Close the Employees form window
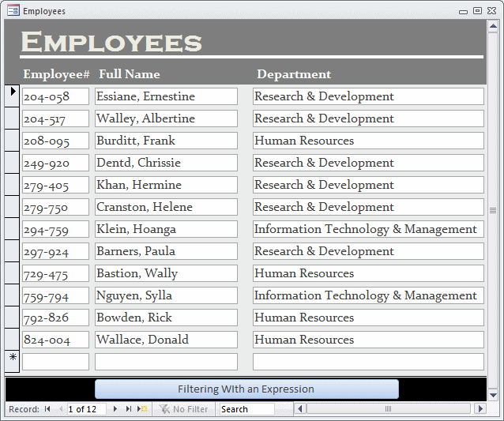Image resolution: width=504 pixels, height=421 pixels. tap(492, 10)
